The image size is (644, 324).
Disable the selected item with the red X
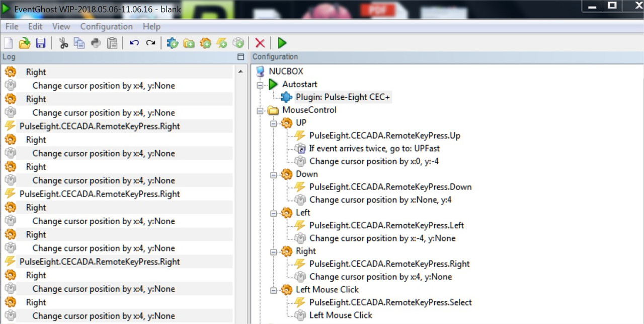[x=260, y=43]
